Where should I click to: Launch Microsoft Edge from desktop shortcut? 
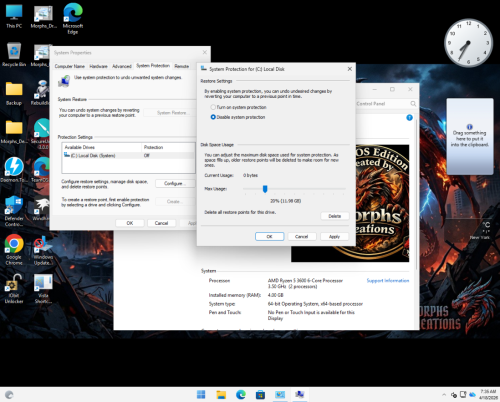73,18
